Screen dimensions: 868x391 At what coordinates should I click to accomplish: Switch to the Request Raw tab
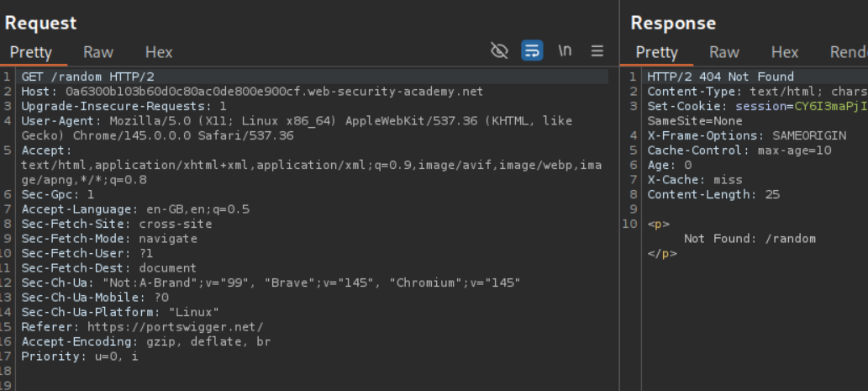[x=98, y=52]
